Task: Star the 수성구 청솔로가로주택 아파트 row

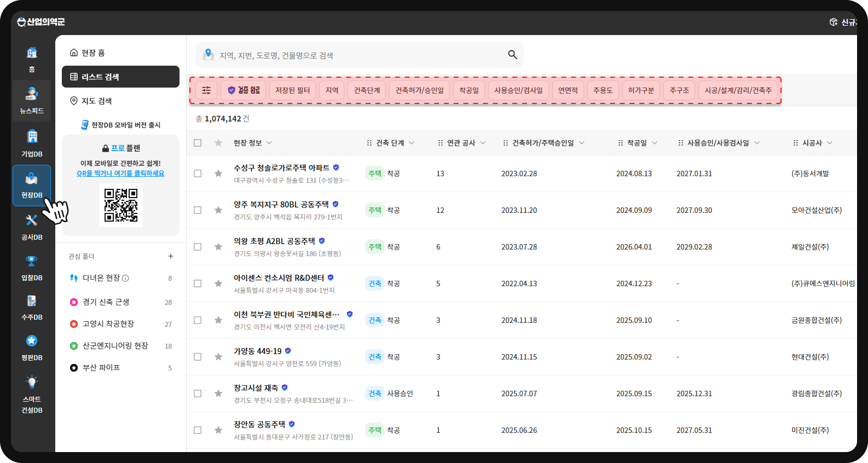Action: pyautogui.click(x=218, y=173)
